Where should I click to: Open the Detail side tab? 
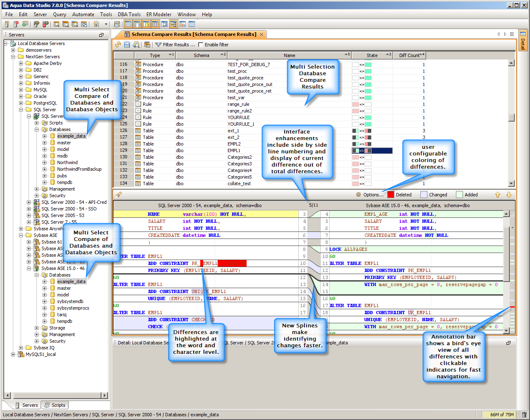point(523,41)
